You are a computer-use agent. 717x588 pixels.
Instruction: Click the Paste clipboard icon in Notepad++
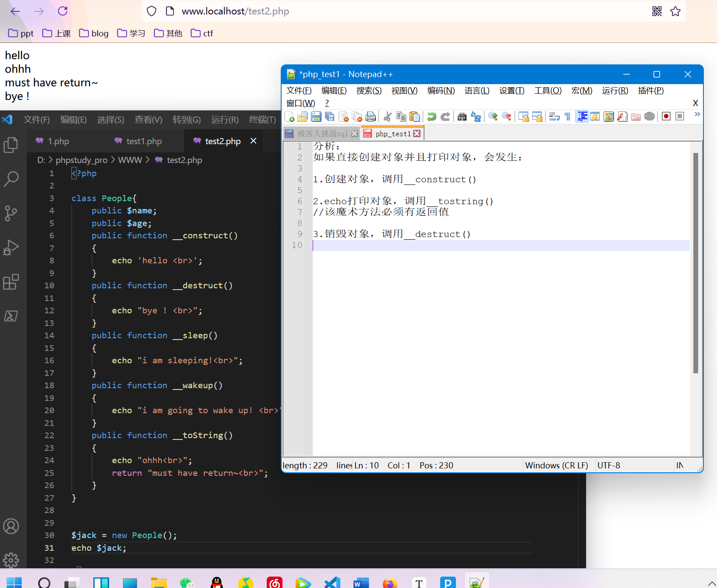[414, 116]
